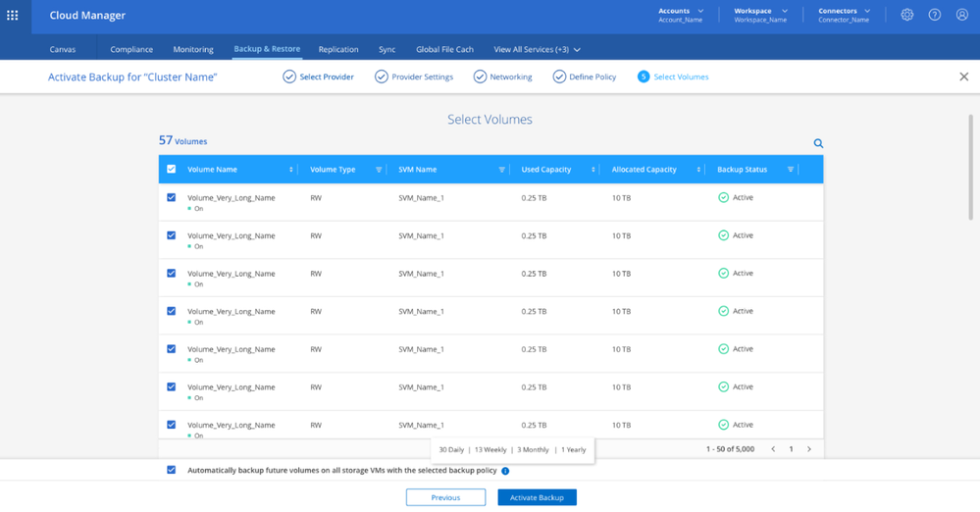980x512 pixels.
Task: Switch to the Replication tab
Action: [338, 49]
